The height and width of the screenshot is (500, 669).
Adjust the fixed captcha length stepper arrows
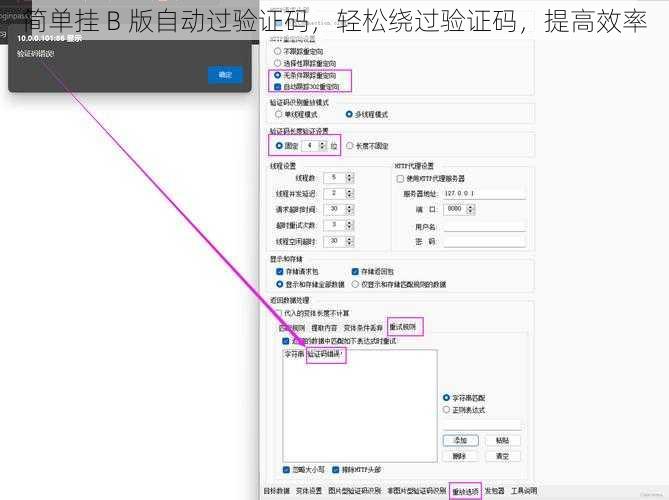[323, 145]
